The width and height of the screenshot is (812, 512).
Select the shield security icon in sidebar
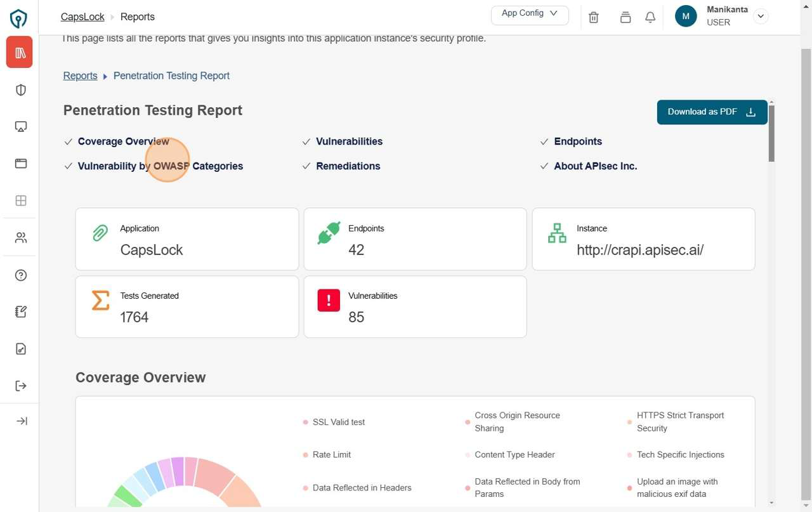point(19,89)
